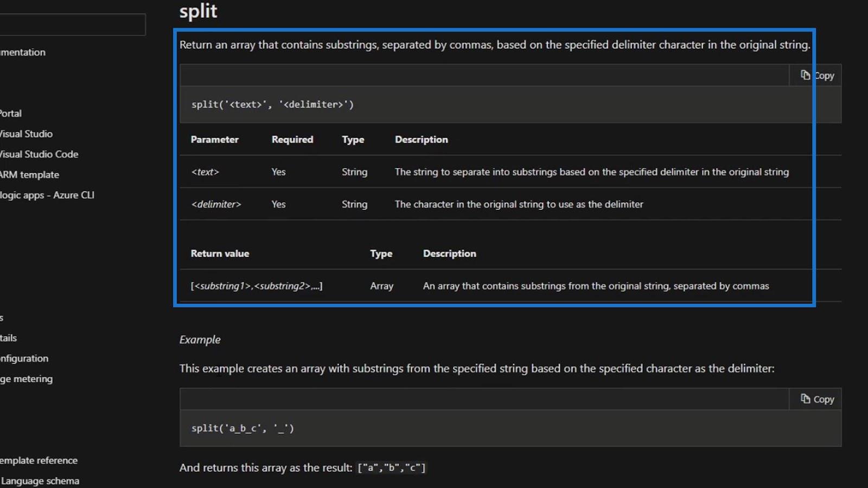Click the copy icon in the example code block
Image resolution: width=868 pixels, height=488 pixels.
click(x=806, y=399)
